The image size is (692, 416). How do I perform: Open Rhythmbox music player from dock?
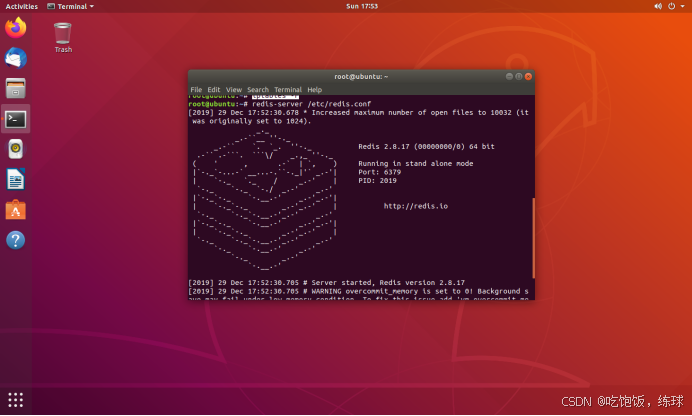tap(15, 149)
